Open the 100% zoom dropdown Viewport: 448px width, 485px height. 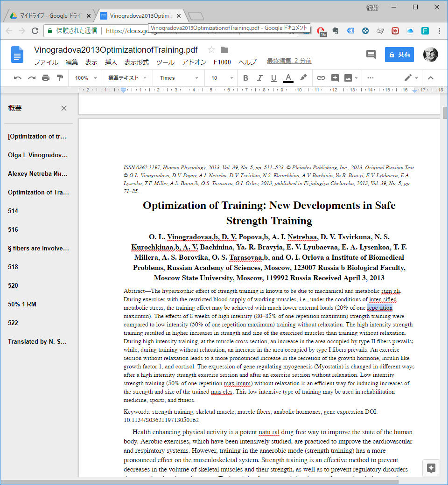pos(86,78)
